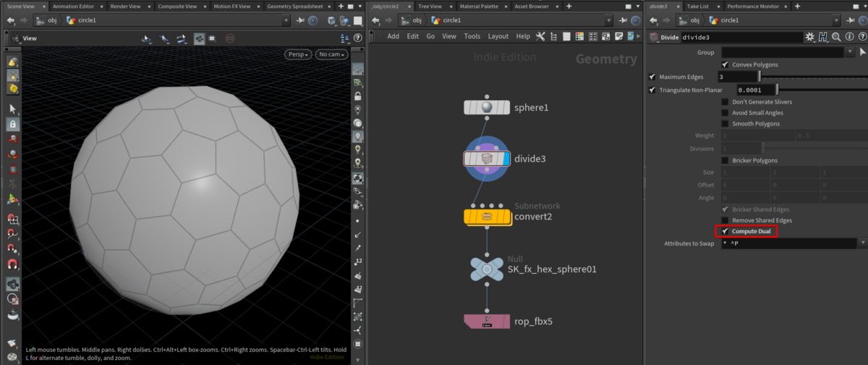Click the Attributes to Swap text field

pos(788,243)
